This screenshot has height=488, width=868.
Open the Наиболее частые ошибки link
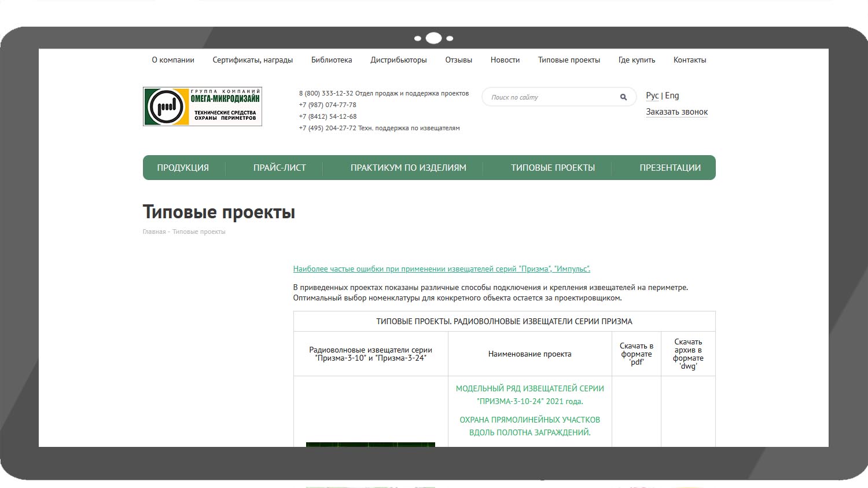coord(442,269)
